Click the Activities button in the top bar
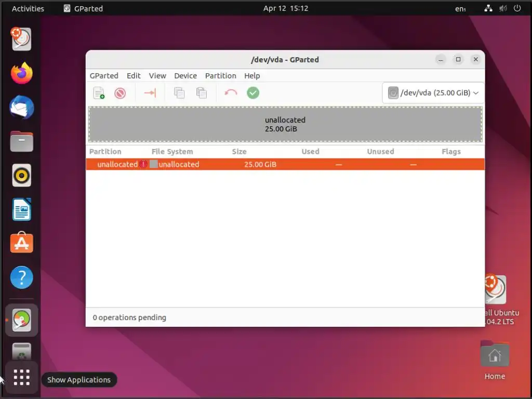This screenshot has width=532, height=399. coord(28,8)
